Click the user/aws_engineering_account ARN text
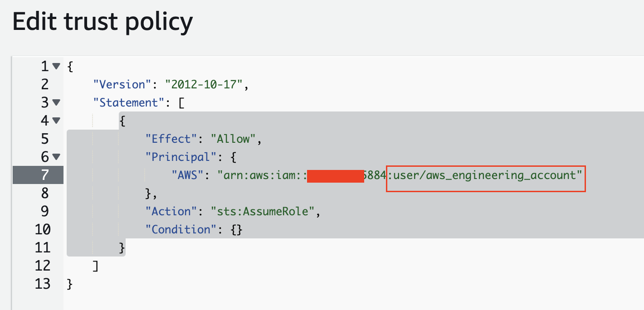Image resolution: width=644 pixels, height=310 pixels. pyautogui.click(x=486, y=175)
